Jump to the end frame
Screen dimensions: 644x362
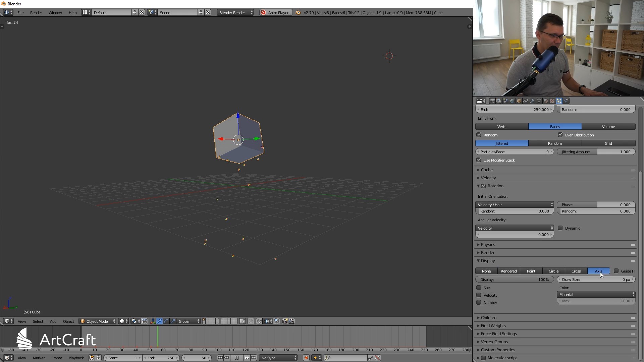pyautogui.click(x=254, y=358)
